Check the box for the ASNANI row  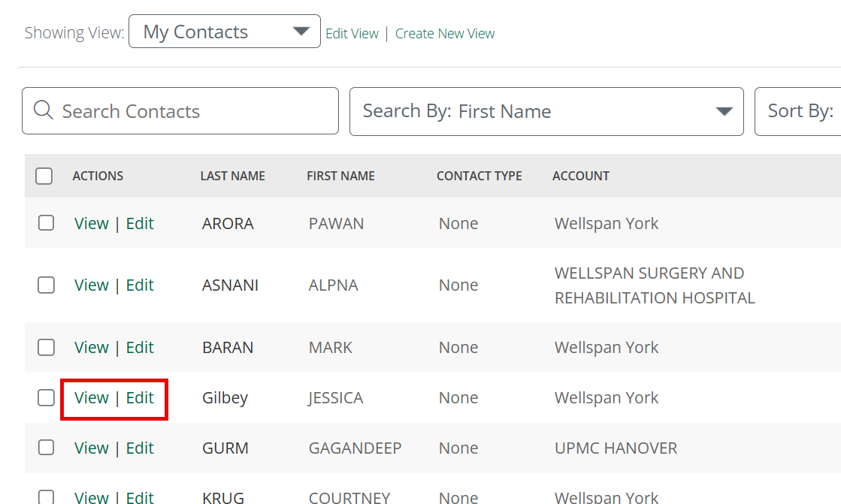[x=46, y=285]
